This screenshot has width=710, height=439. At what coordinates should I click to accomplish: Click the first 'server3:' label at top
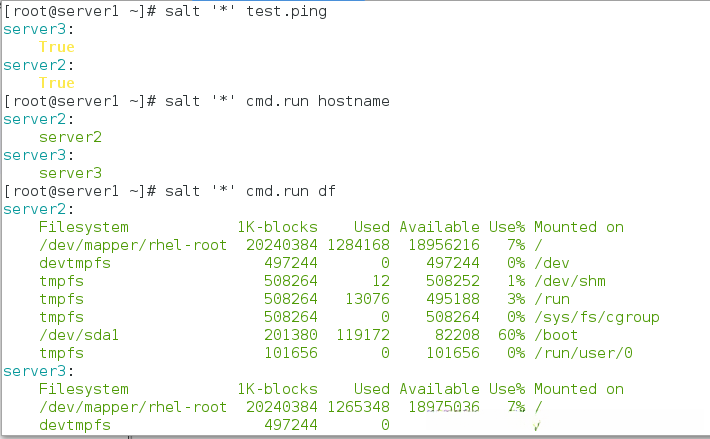click(x=29, y=29)
